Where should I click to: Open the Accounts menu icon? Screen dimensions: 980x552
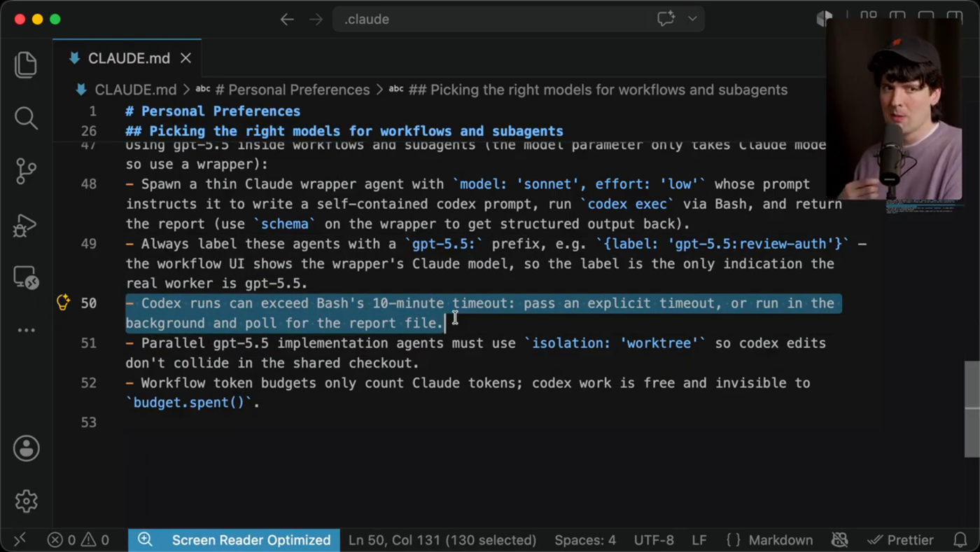[27, 448]
